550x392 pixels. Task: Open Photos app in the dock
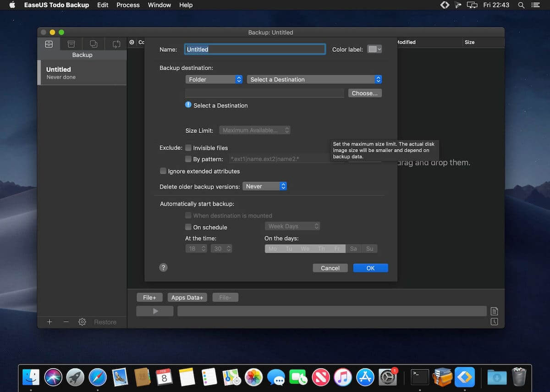point(253,377)
